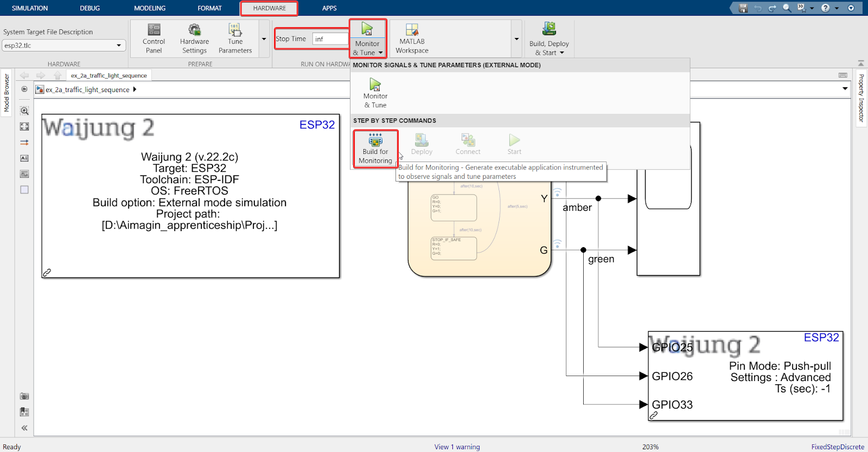Hide or show the explorer bar

[x=24, y=89]
